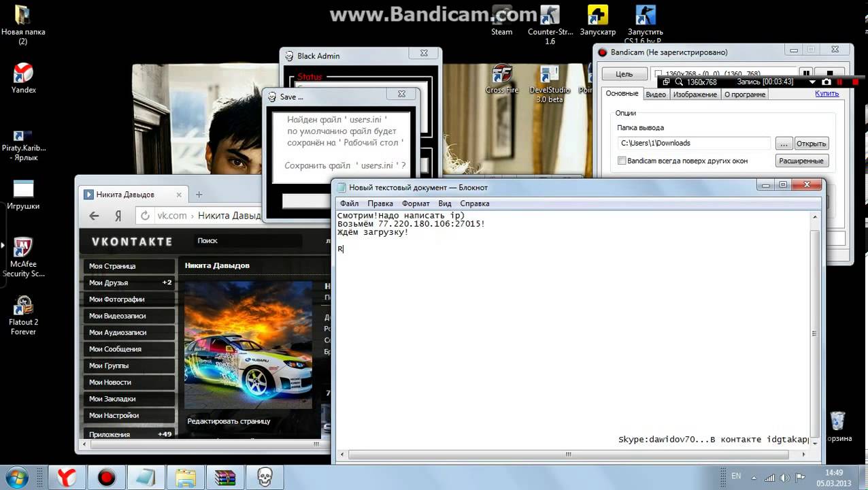Viewport: 868px width, 490px height.
Task: Open Piraty.Karib shortcut on desktop
Action: 23,145
